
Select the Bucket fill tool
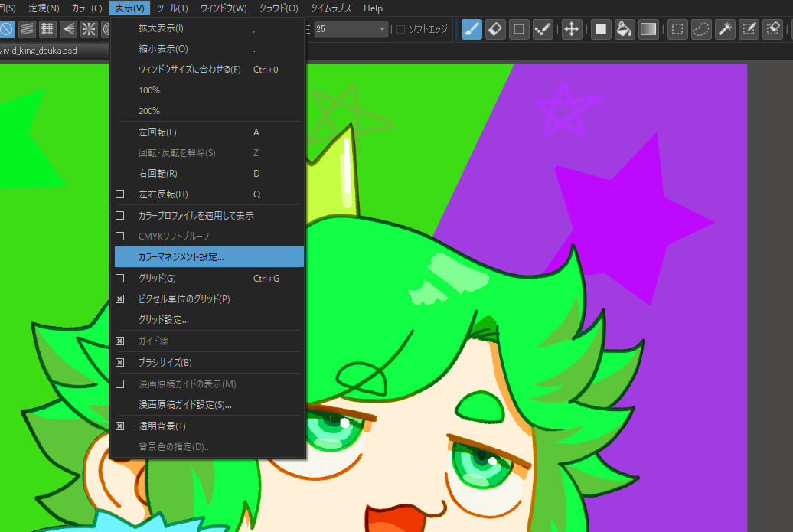click(624, 30)
